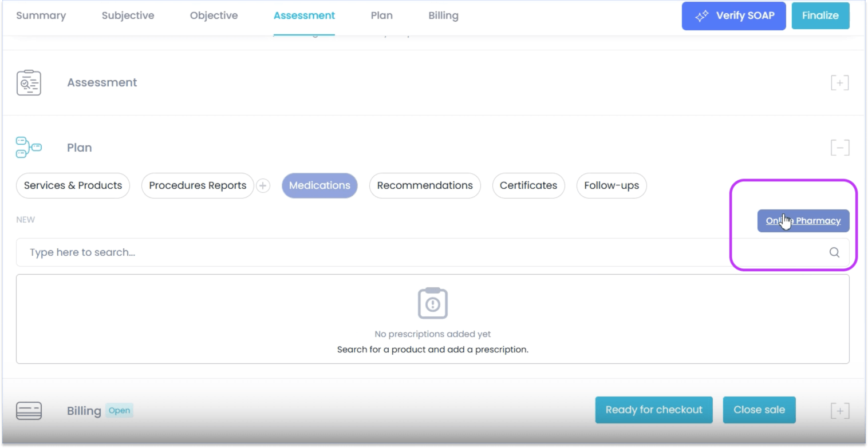Click the Open status badge beside Billing
Screen dimensions: 868x448
tap(119, 410)
